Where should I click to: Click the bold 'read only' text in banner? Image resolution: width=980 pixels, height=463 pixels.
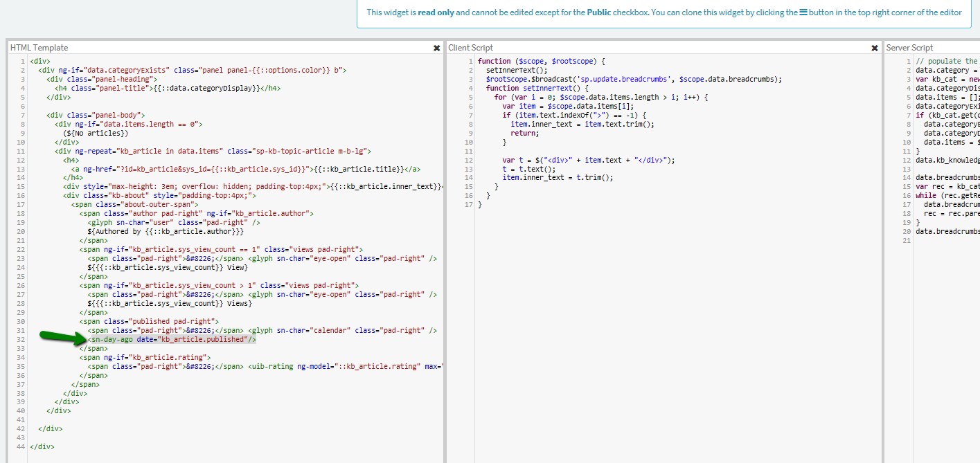click(x=436, y=12)
